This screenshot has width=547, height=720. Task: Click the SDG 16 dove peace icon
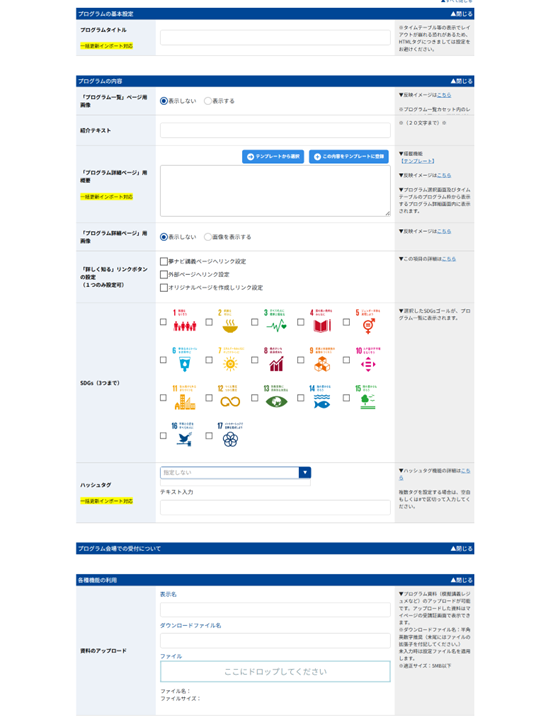point(185,434)
